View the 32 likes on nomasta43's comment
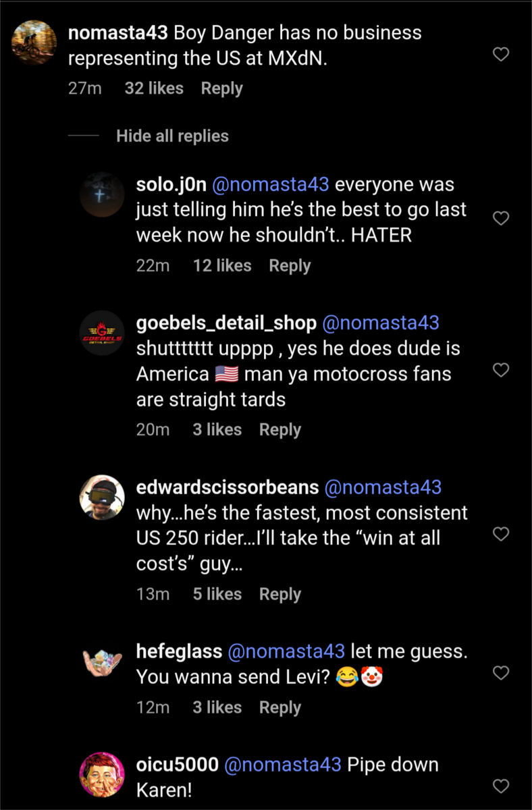Image resolution: width=532 pixels, height=810 pixels. pyautogui.click(x=154, y=88)
